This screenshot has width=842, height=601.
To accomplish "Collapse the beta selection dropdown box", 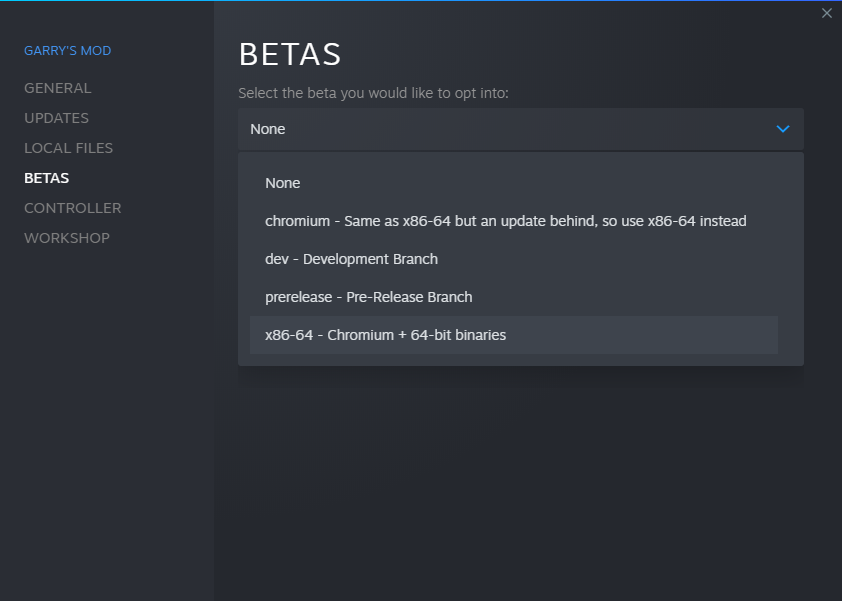I will click(x=520, y=129).
